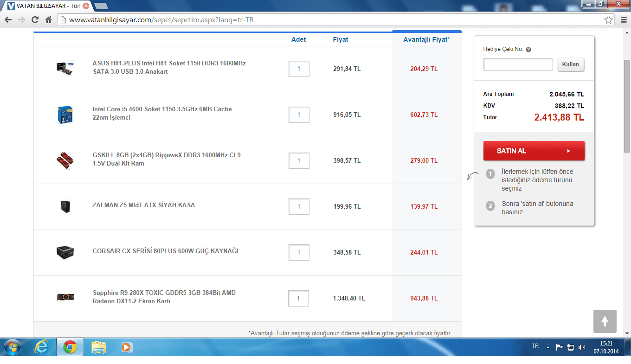This screenshot has height=364, width=631.
Task: Click the TR language indicator
Action: (535, 346)
